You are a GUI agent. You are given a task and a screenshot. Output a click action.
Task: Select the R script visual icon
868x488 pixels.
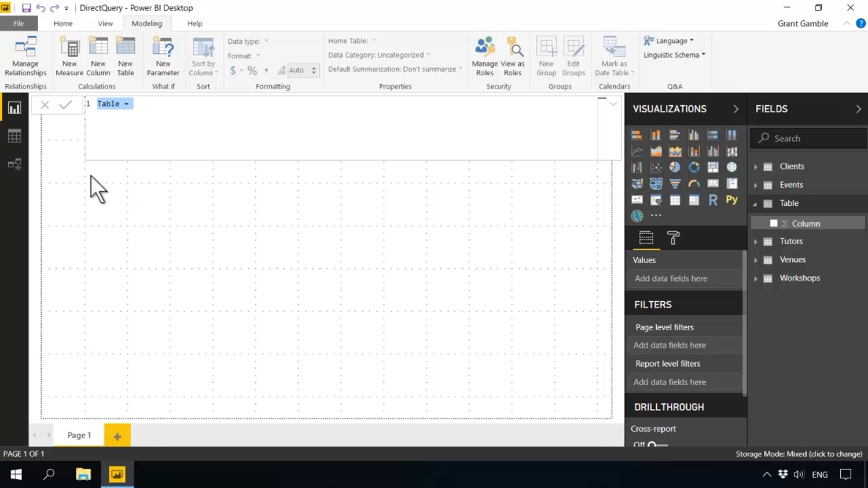(713, 200)
